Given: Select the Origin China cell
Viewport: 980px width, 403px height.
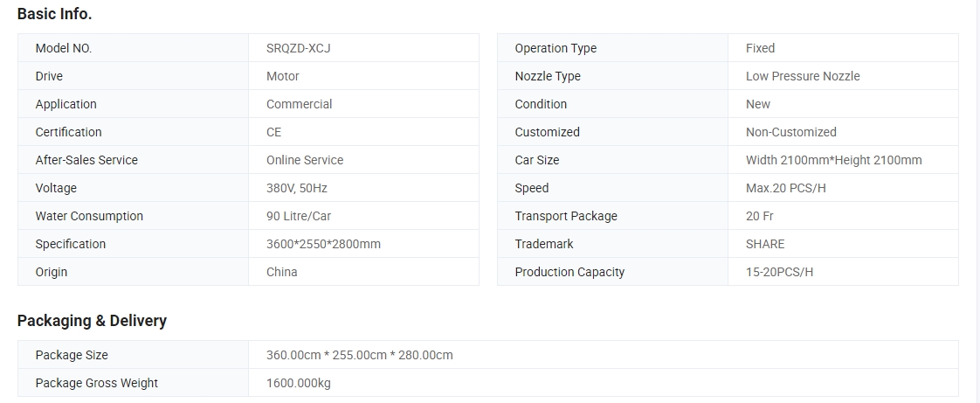Looking at the screenshot, I should click(363, 272).
